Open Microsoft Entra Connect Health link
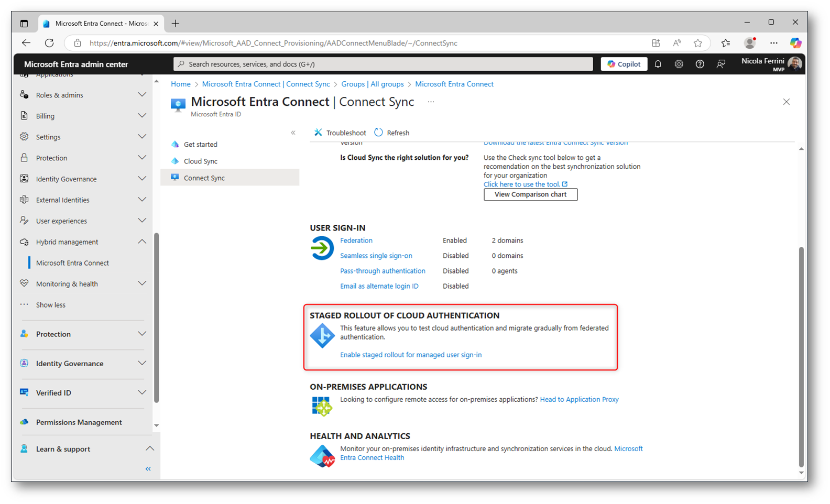This screenshot has width=830, height=504. (x=492, y=453)
